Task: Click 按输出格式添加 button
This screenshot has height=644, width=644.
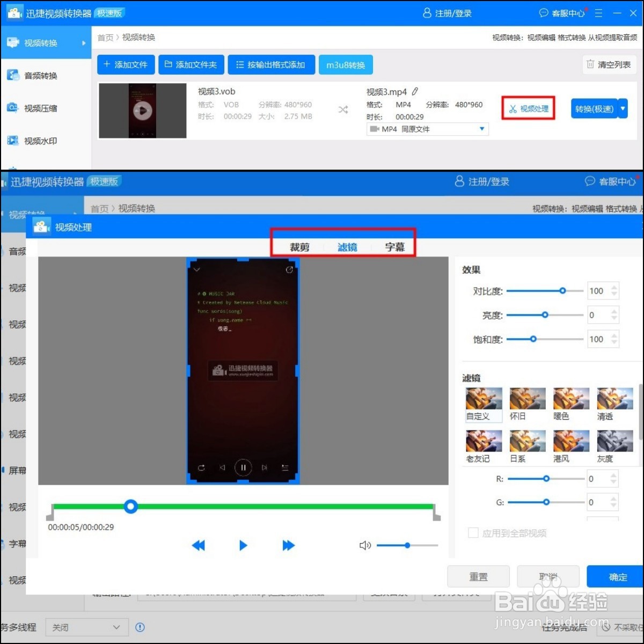Action: click(271, 64)
